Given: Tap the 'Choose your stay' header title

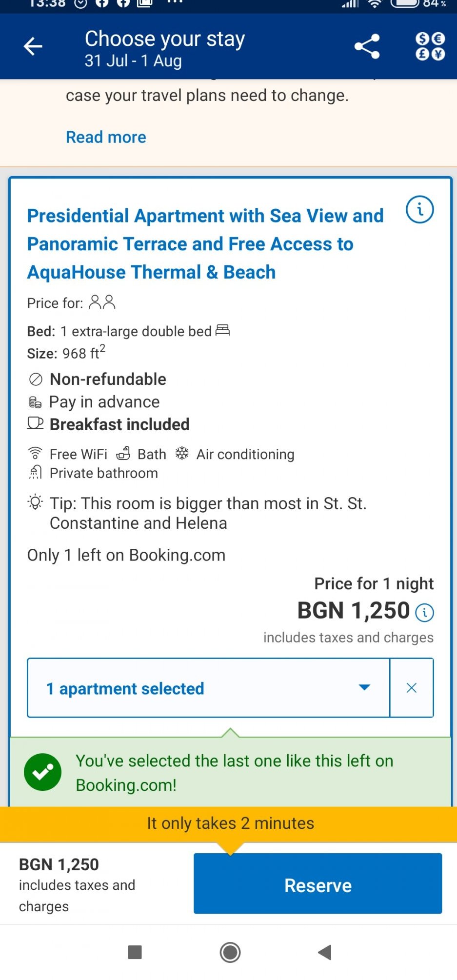Looking at the screenshot, I should tap(165, 39).
